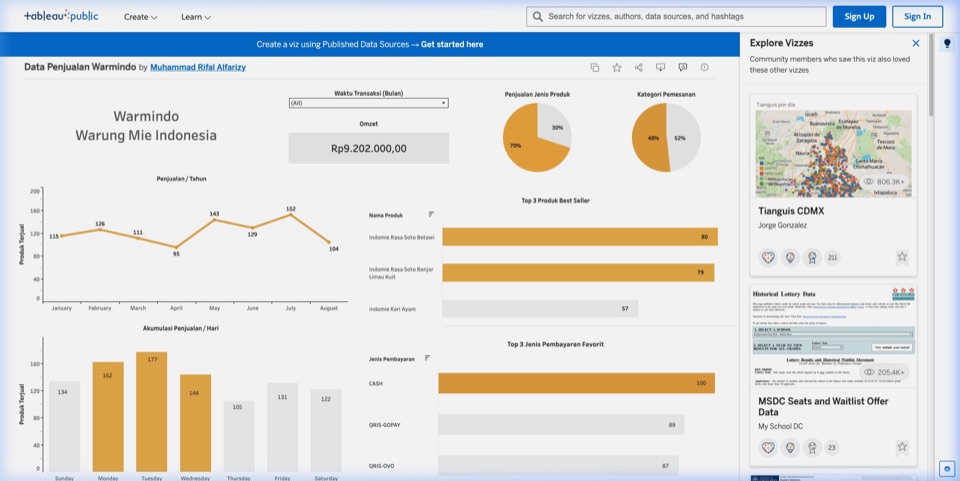Favorite the MSDC Seats card star

coord(902,447)
